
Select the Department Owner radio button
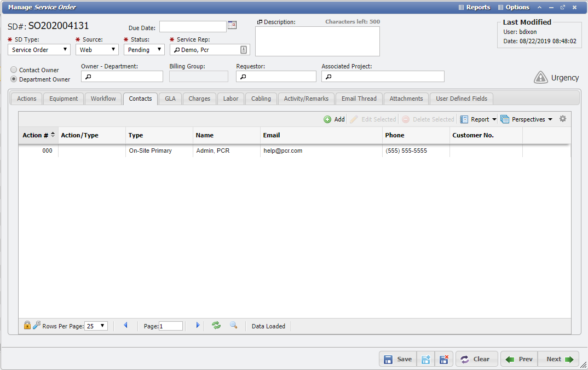13,78
